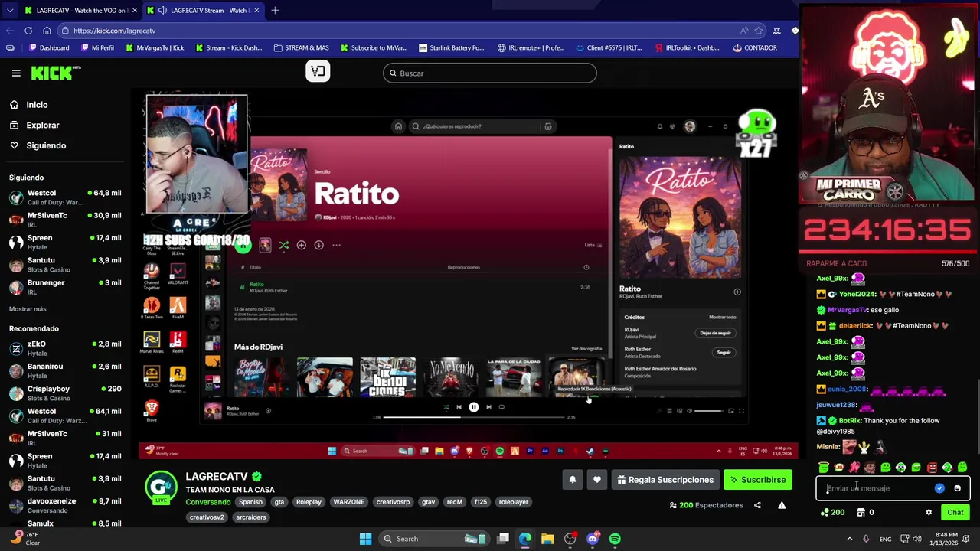Click the browser home button
This screenshot has height=551, width=980.
click(x=47, y=31)
